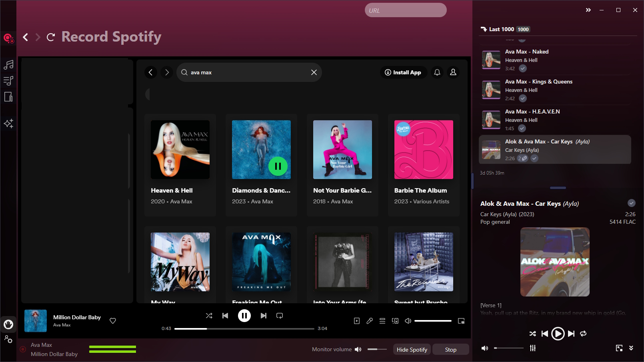Go forward with the right arrow beside Record Spotify
This screenshot has height=362, width=644.
(x=38, y=37)
